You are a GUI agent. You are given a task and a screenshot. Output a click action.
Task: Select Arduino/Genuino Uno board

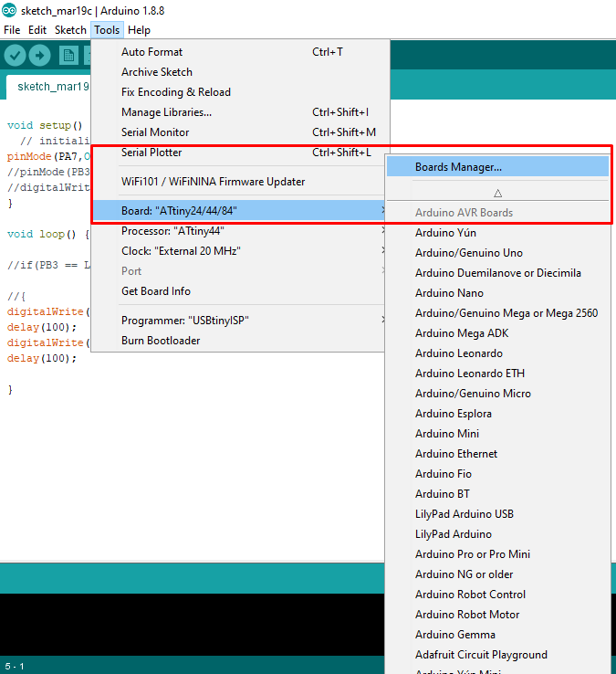coord(498,253)
